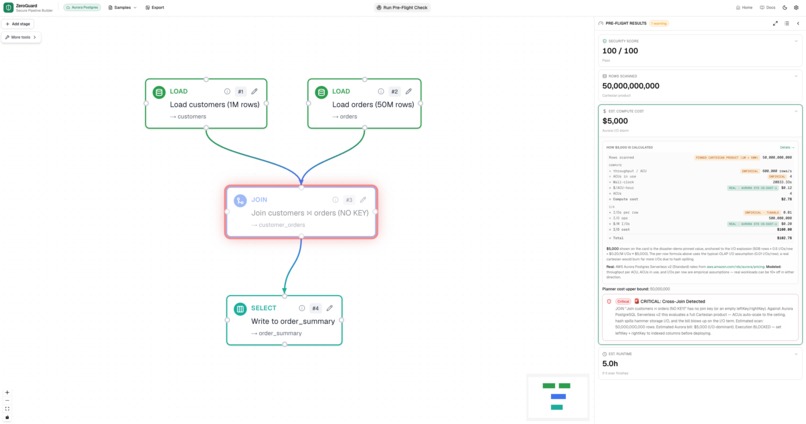
Task: Click the 'Planner cost upper bound' text
Action: pos(626,289)
